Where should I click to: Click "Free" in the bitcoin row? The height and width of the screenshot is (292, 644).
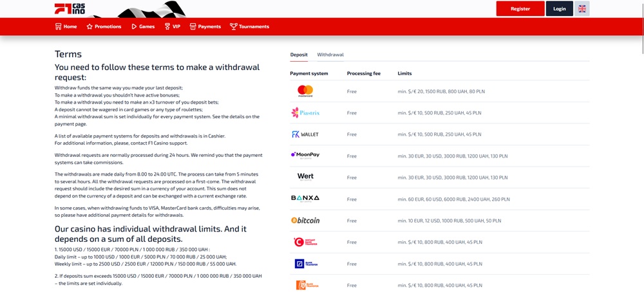pos(352,221)
